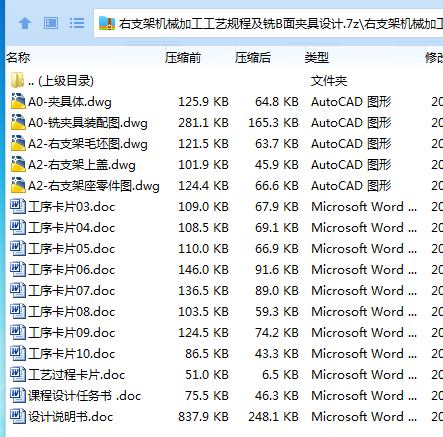Click AutoCAD 图形 type for A0-夹具体.dwg

point(351,102)
